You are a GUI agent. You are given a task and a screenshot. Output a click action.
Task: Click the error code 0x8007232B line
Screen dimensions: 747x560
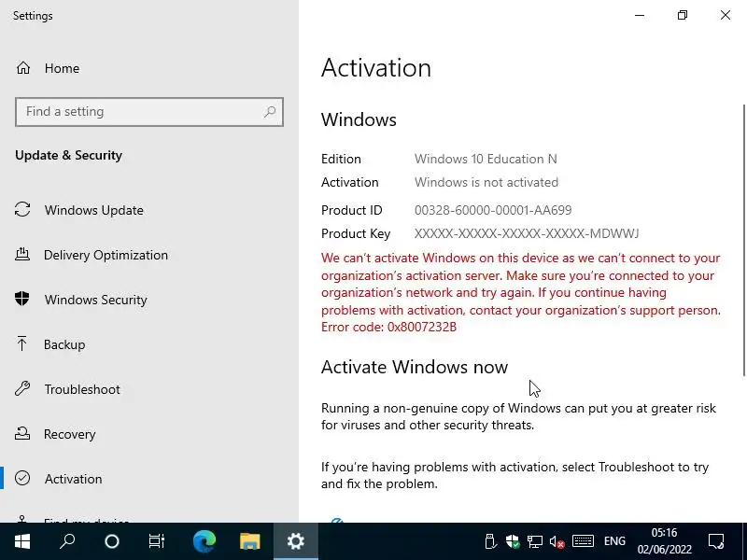click(388, 328)
